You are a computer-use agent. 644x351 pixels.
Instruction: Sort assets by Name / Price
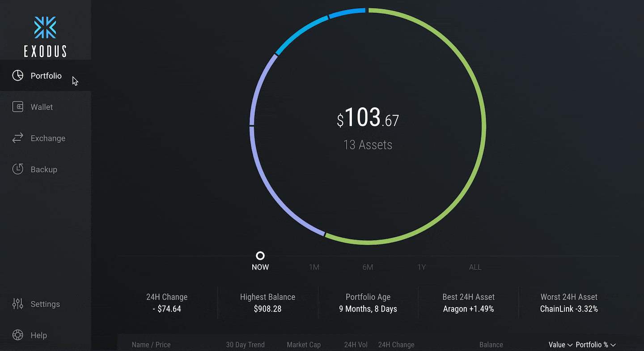151,344
